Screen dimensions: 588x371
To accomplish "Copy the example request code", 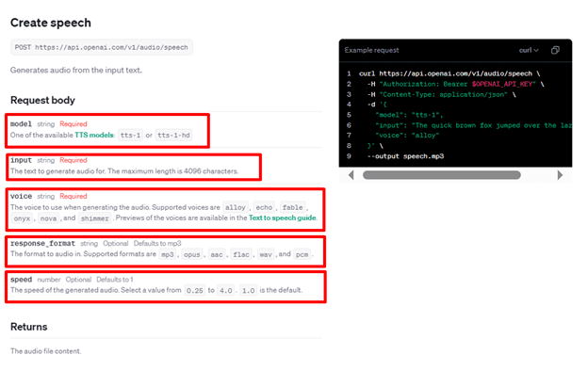I will (x=555, y=50).
